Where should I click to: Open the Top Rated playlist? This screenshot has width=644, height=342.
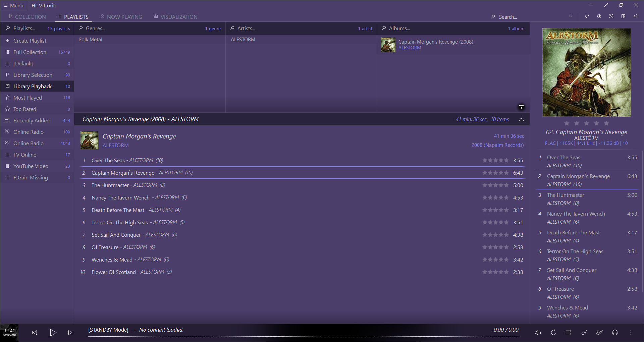click(x=37, y=109)
